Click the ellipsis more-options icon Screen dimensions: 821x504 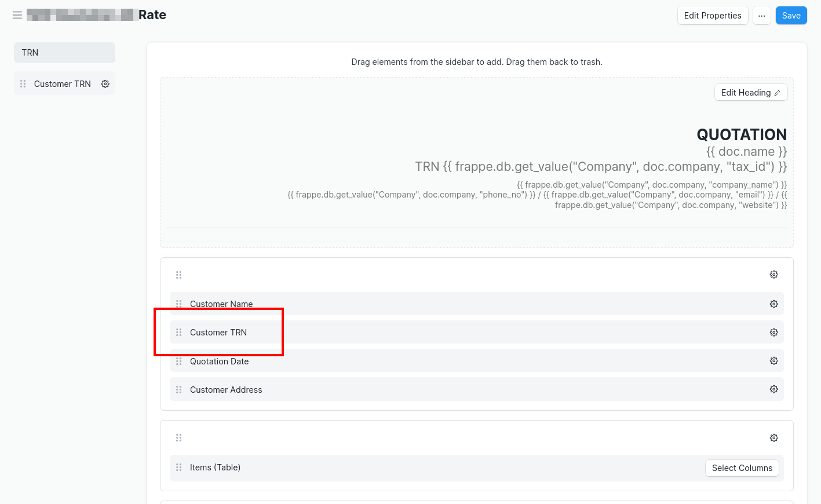[x=761, y=15]
